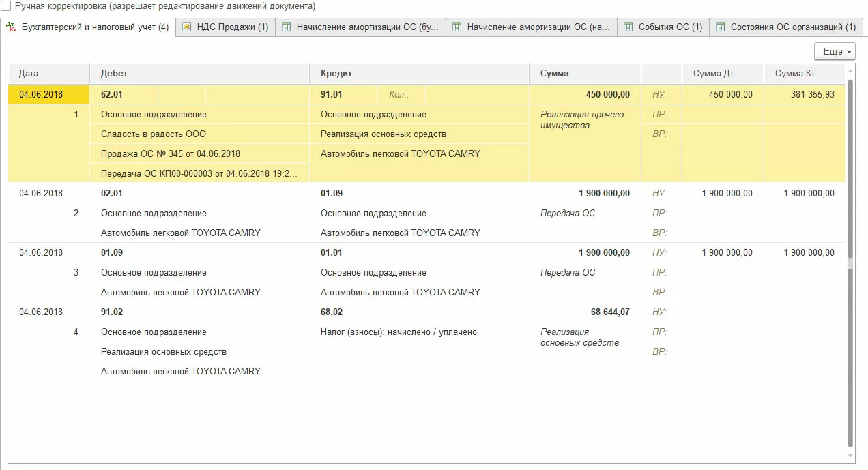Open the События ОС (1) tab

pyautogui.click(x=663, y=27)
